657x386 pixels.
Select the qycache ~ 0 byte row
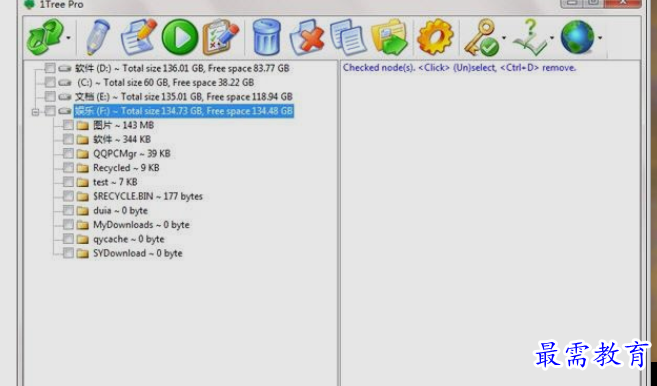[x=129, y=239]
